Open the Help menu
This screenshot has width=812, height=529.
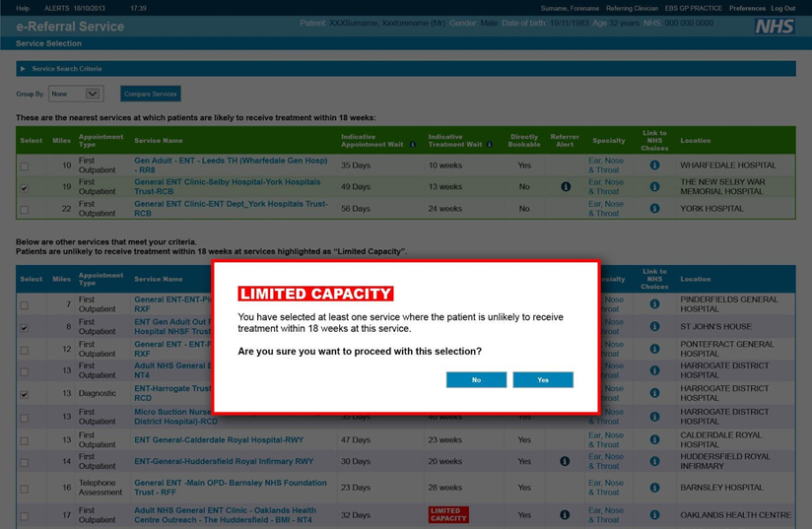click(x=23, y=8)
